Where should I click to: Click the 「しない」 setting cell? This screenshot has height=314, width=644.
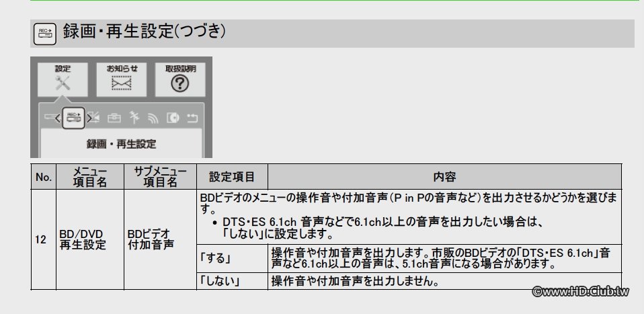pyautogui.click(x=232, y=282)
